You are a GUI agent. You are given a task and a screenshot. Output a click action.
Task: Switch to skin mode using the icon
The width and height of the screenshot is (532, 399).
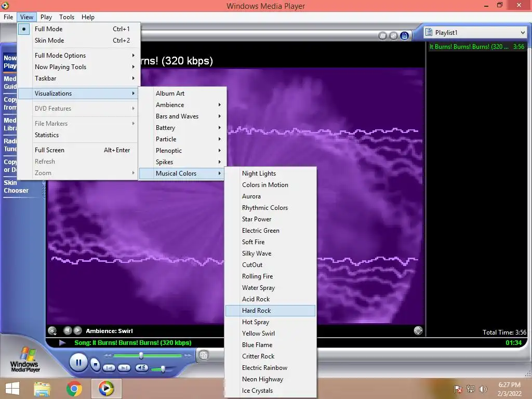coord(204,355)
